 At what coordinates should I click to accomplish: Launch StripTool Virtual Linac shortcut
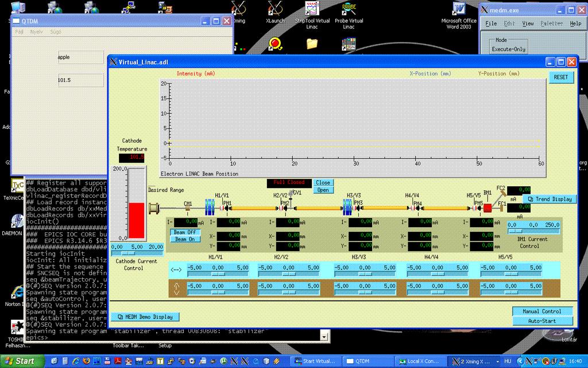coord(312,15)
